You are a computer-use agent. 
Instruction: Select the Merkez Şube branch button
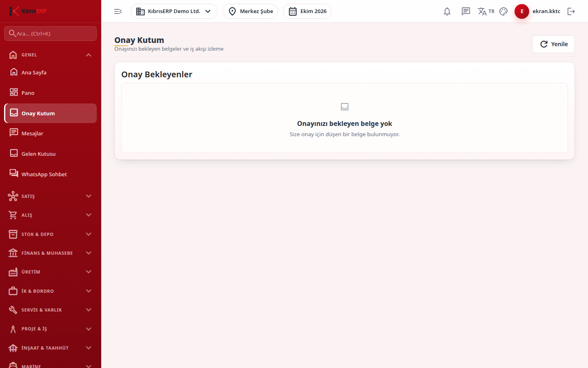250,11
